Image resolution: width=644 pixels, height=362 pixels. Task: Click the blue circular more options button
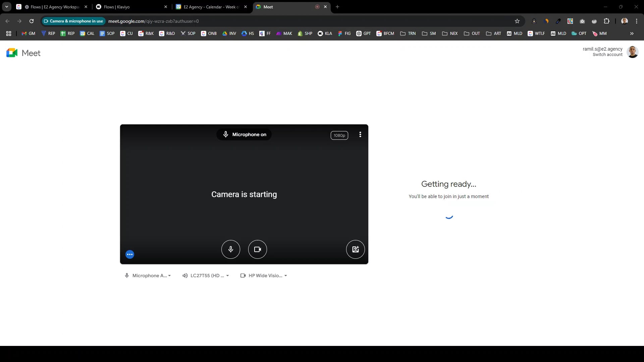pos(129,254)
